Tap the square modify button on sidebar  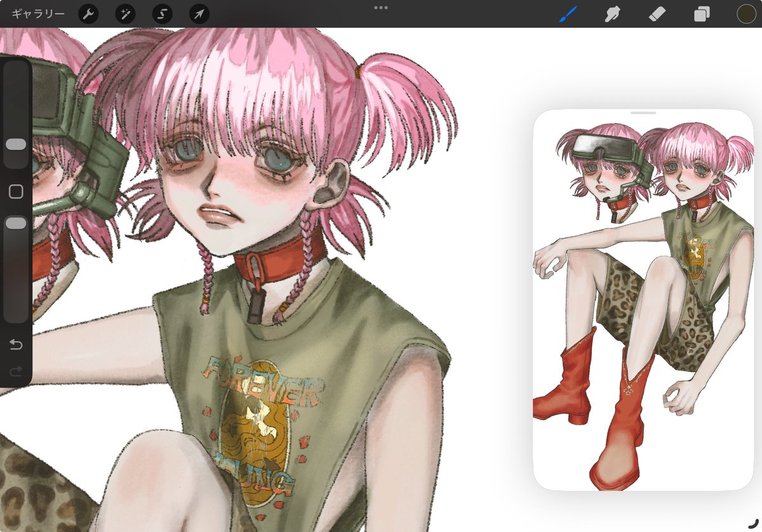(x=16, y=192)
